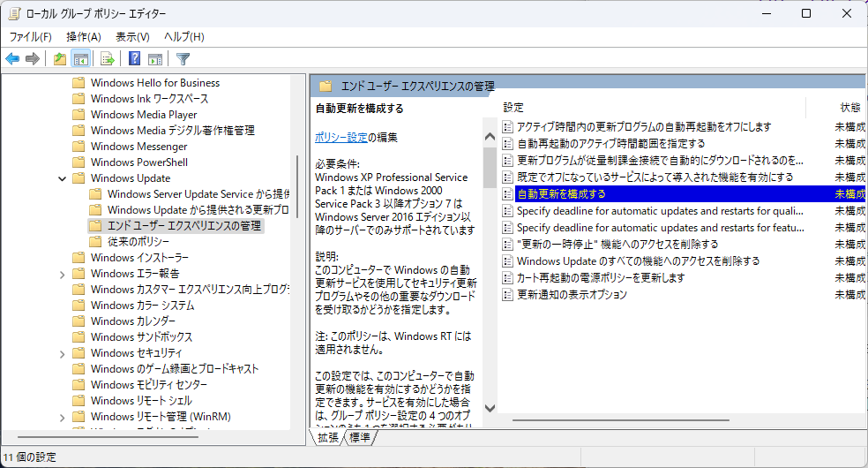Click the settings list horizontal scrollbar
The width and height of the screenshot is (868, 468).
click(x=620, y=419)
